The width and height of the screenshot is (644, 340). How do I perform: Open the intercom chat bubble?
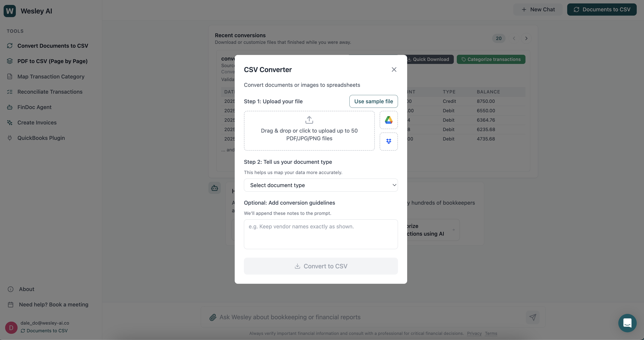click(x=627, y=323)
